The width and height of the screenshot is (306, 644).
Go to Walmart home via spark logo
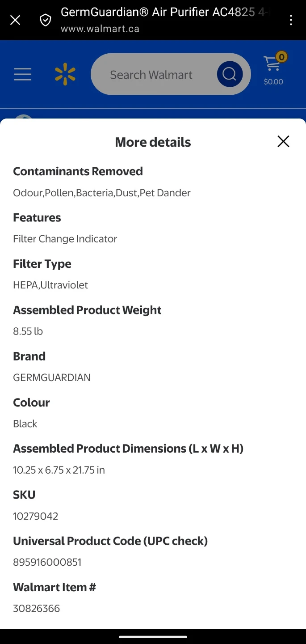(65, 74)
